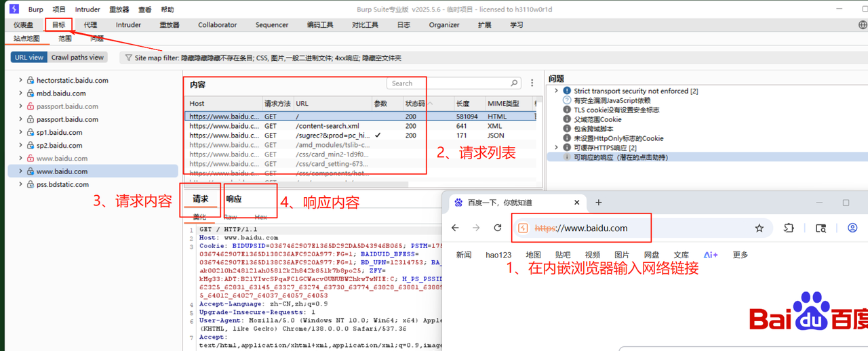This screenshot has height=351, width=868.
Task: Open the 目标 main tab
Action: [59, 25]
